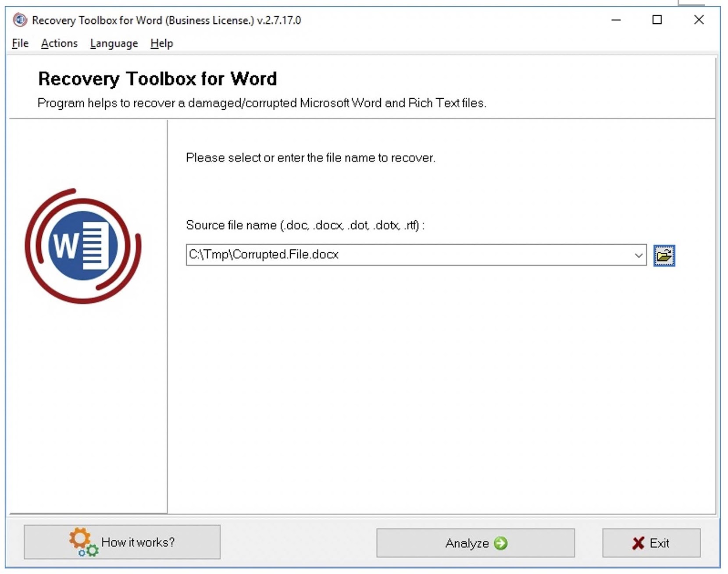Viewport: 728px width, 574px height.
Task: Click the browse folder icon
Action: tap(664, 255)
